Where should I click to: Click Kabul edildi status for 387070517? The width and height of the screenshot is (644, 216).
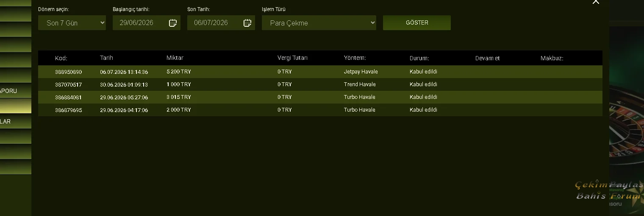point(423,84)
